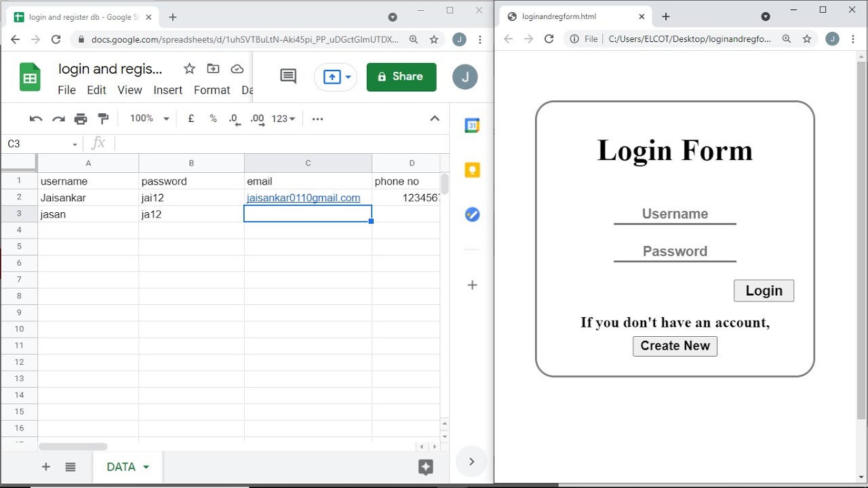Open Google account avatar in Sheets header
The width and height of the screenshot is (868, 488).
(x=465, y=77)
